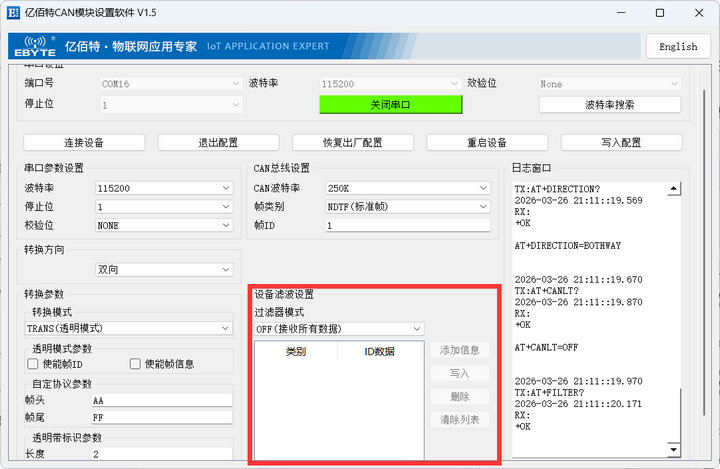Viewport: 720px width, 469px height.
Task: Click log line TX:AT+FILTER?
Action: [549, 393]
